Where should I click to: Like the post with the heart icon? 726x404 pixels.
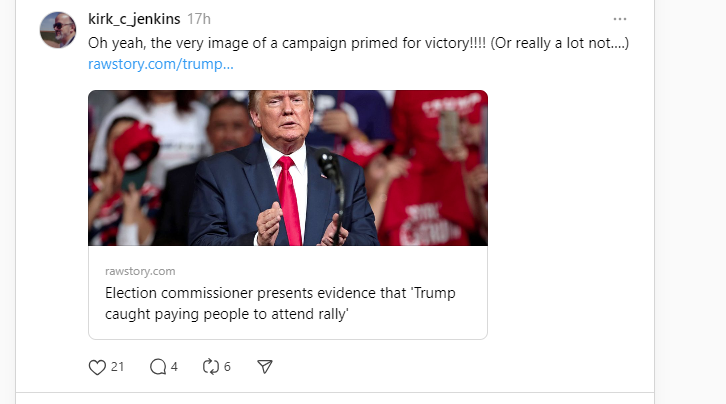(x=97, y=367)
